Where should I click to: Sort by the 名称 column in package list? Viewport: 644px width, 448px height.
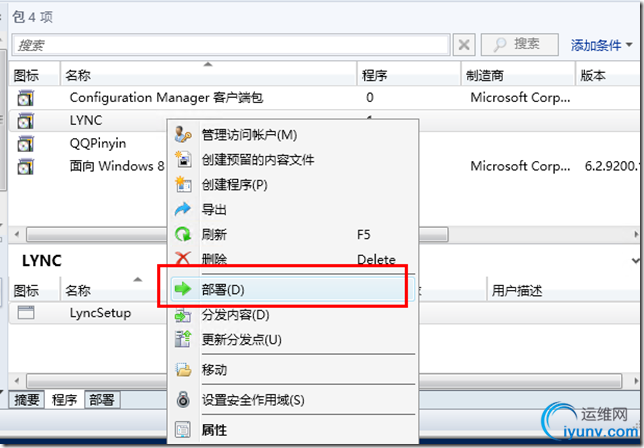(x=208, y=75)
